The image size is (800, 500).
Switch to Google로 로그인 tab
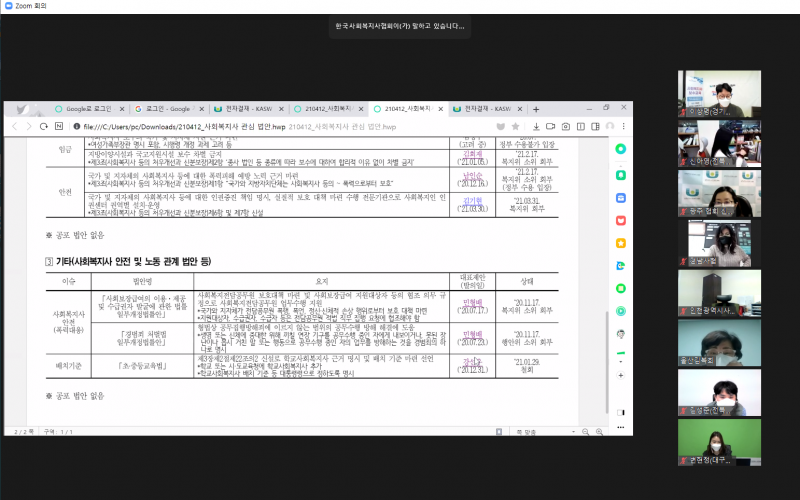(89, 109)
